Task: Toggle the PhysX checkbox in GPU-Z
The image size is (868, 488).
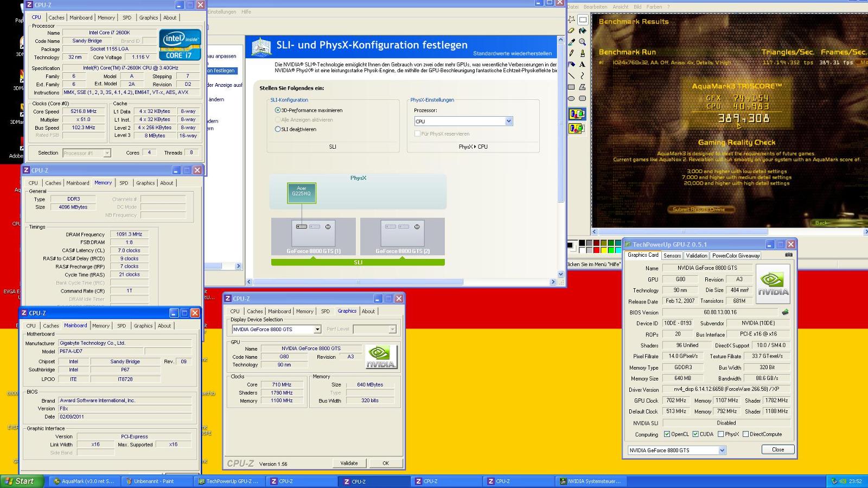Action: (x=720, y=434)
